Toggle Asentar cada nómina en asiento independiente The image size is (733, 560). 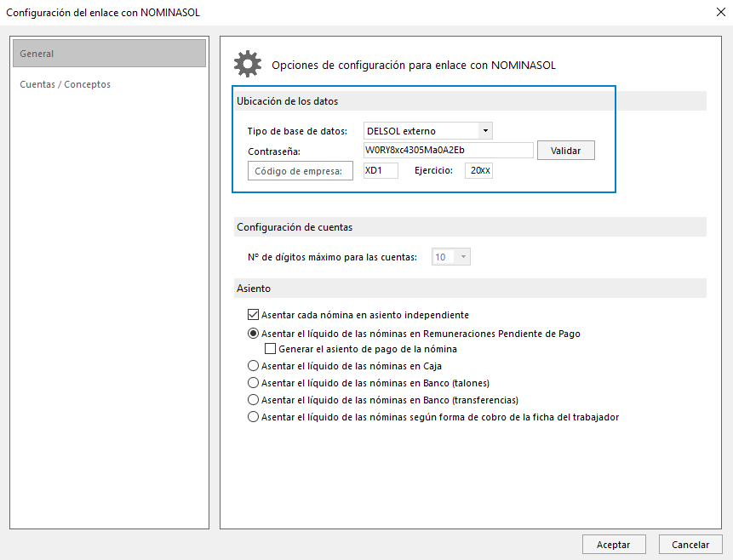coord(254,315)
